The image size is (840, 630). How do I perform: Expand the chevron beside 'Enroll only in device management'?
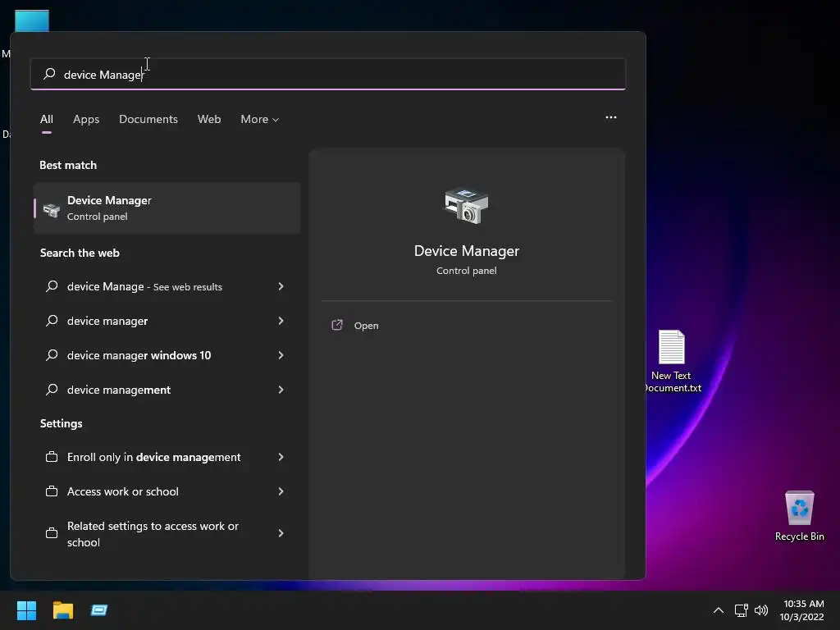[x=281, y=457]
